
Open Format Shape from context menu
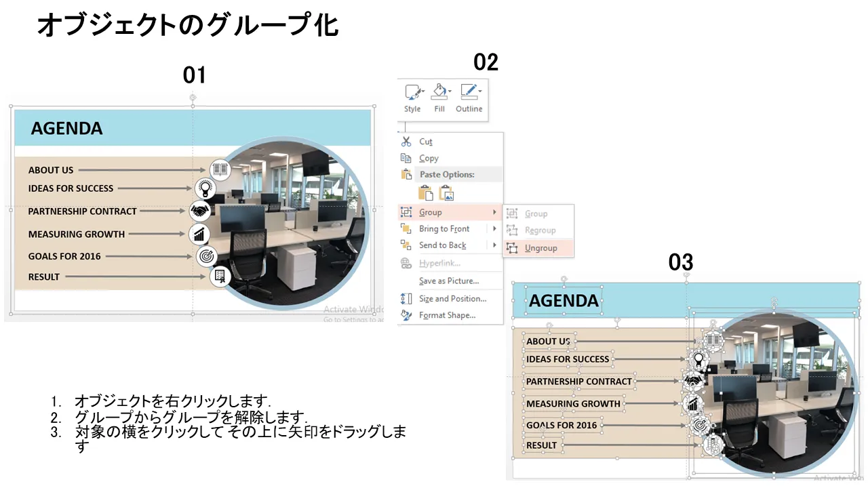[x=447, y=315]
